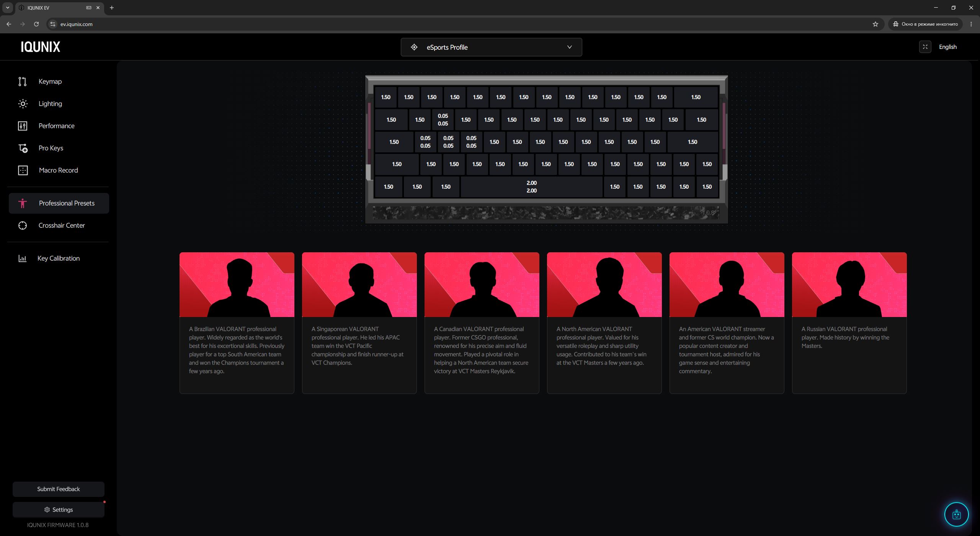This screenshot has width=980, height=536.
Task: Click the Professional Presets person icon
Action: 23,203
